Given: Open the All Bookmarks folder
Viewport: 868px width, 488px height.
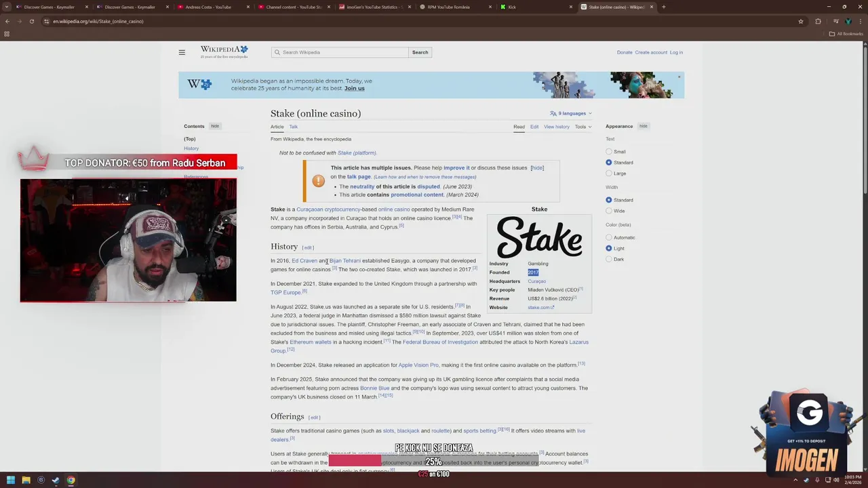Looking at the screenshot, I should pos(846,34).
